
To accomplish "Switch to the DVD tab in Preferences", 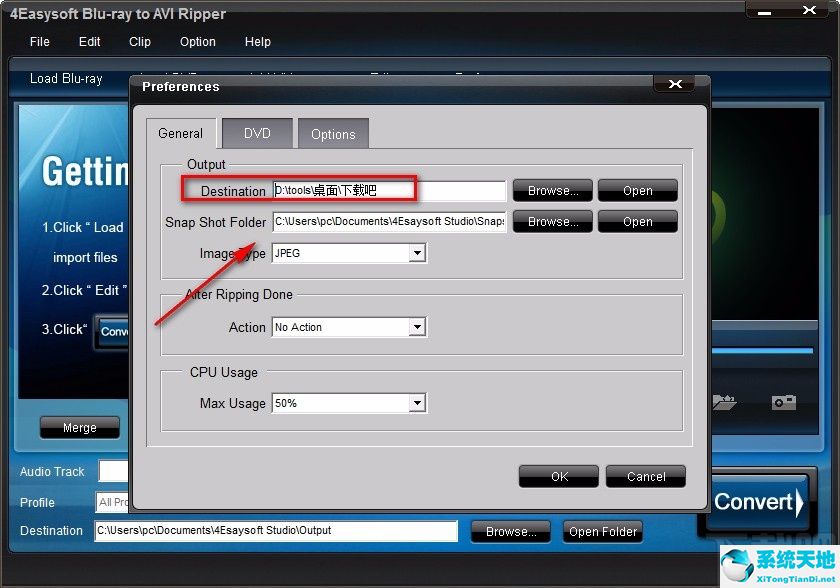I will click(x=258, y=133).
